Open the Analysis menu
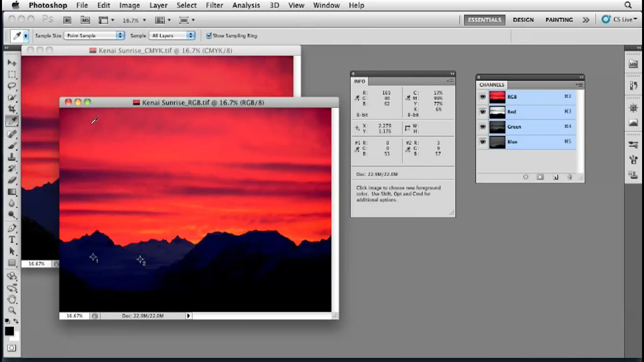 coord(246,6)
